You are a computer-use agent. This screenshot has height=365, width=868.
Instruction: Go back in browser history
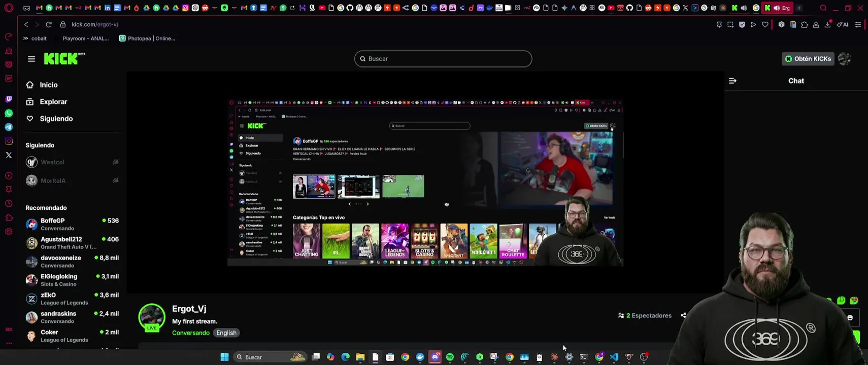pyautogui.click(x=26, y=24)
